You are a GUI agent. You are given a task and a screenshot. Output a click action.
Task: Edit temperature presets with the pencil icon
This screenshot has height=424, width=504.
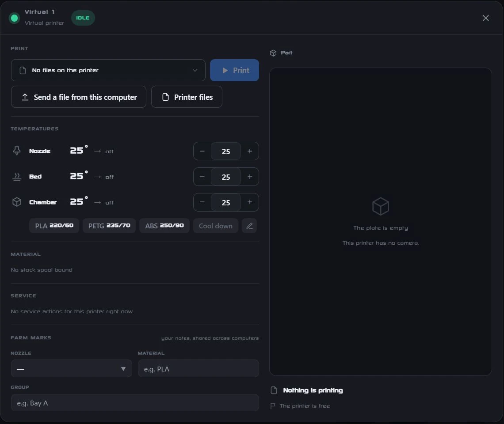(249, 226)
